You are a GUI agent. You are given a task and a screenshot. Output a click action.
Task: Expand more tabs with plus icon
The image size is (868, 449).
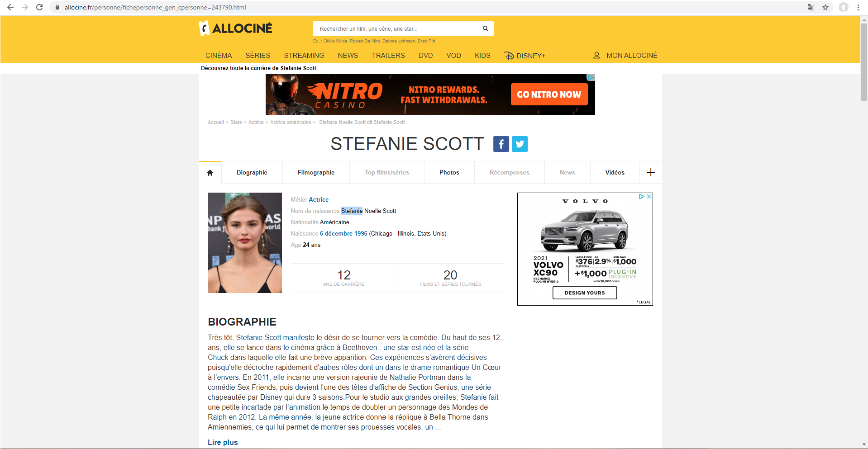tap(651, 172)
